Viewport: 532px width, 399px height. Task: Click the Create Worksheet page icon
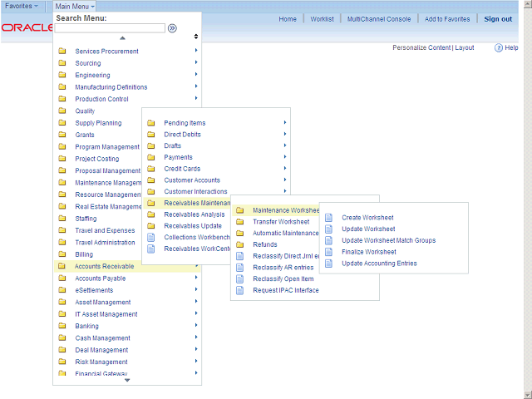tap(329, 218)
